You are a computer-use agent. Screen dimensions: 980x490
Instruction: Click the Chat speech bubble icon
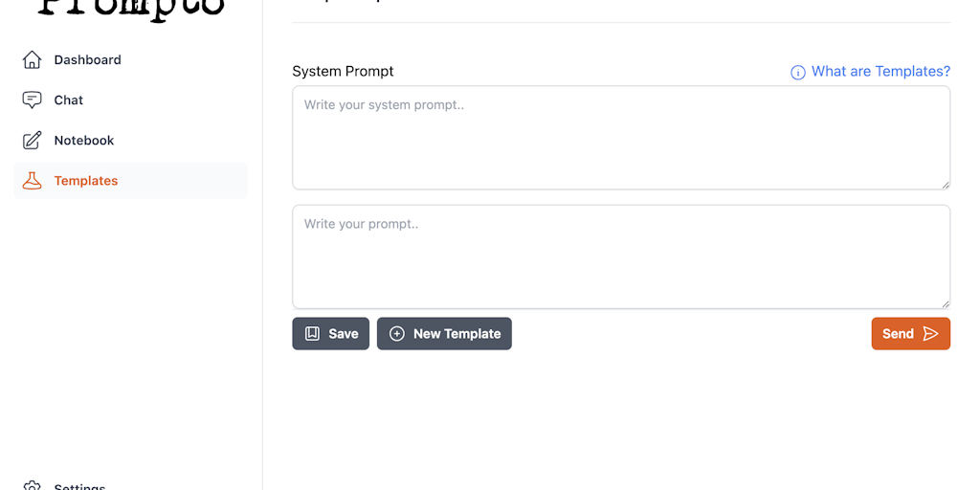32,100
